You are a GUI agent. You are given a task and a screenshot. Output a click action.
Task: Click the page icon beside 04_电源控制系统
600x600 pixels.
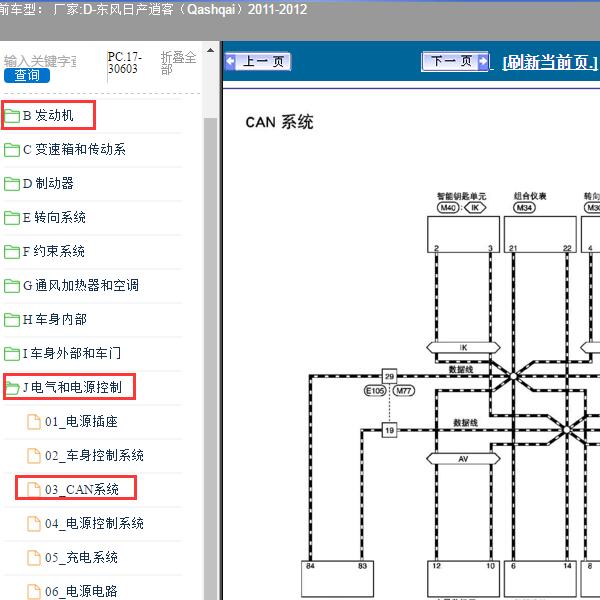tap(34, 523)
